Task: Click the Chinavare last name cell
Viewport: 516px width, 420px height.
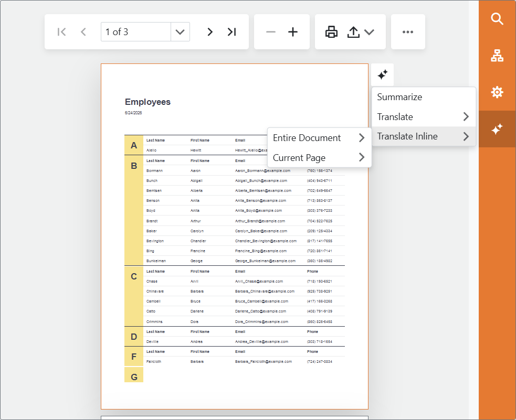Action: point(155,291)
